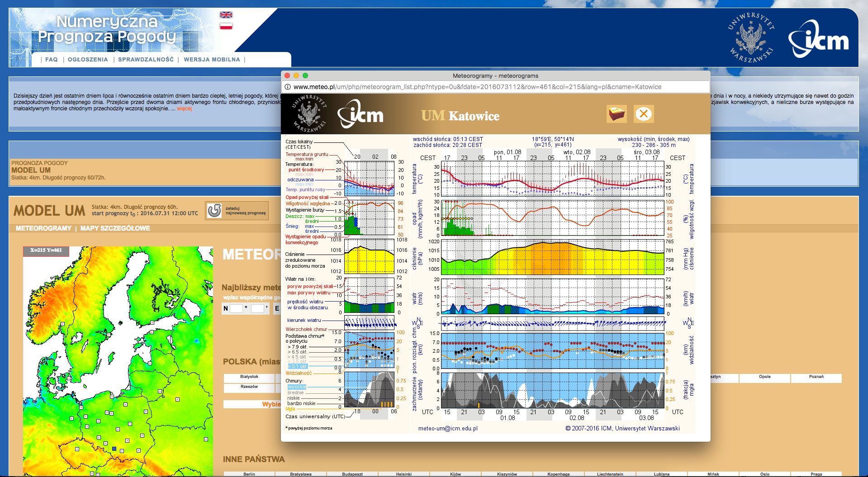
Task: Choose the Kijów city button
Action: pos(455,474)
